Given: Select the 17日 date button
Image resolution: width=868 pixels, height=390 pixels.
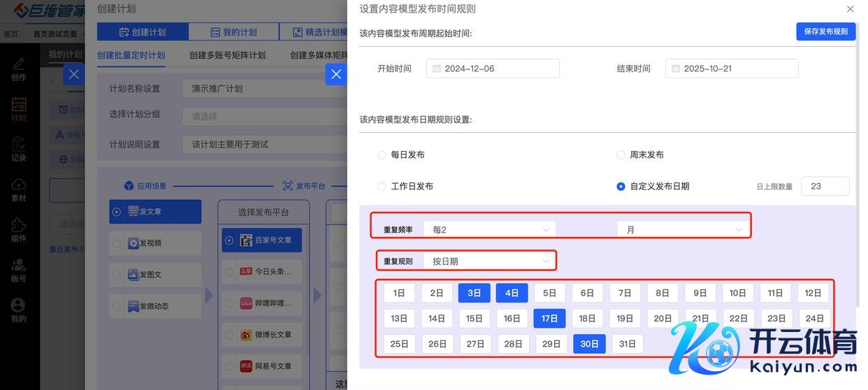Looking at the screenshot, I should coord(549,319).
